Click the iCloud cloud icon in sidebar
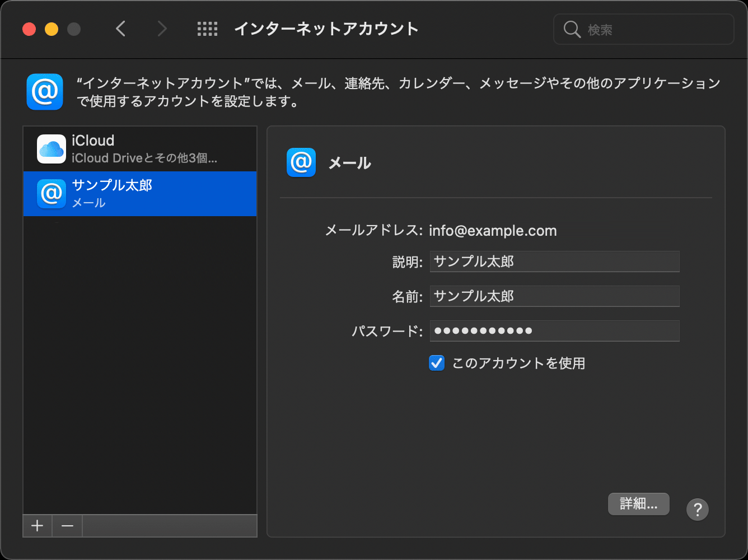This screenshot has width=748, height=560. [x=52, y=149]
